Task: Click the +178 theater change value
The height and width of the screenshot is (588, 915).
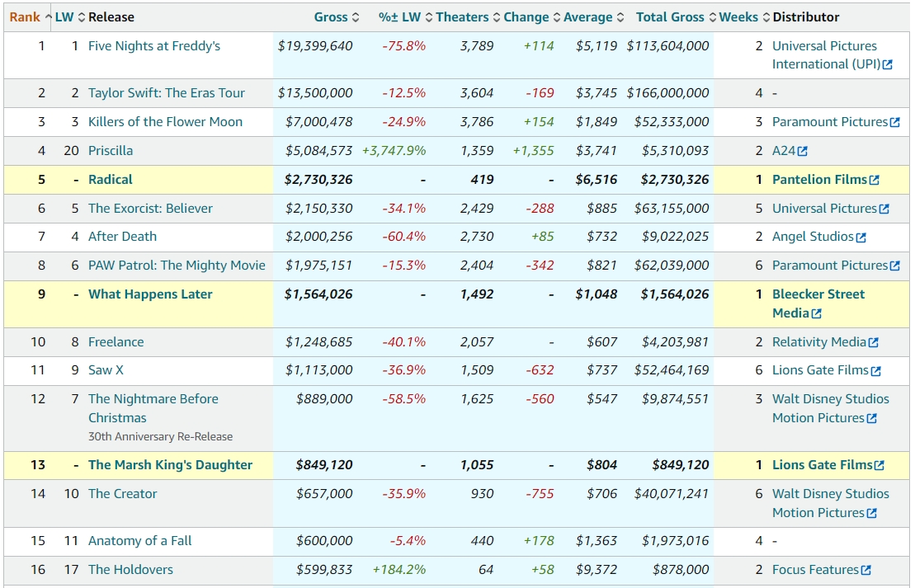Action: (x=539, y=541)
